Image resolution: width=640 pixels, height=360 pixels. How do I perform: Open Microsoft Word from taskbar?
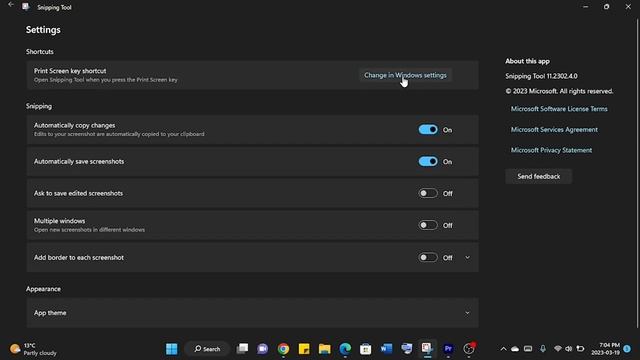[x=386, y=349]
